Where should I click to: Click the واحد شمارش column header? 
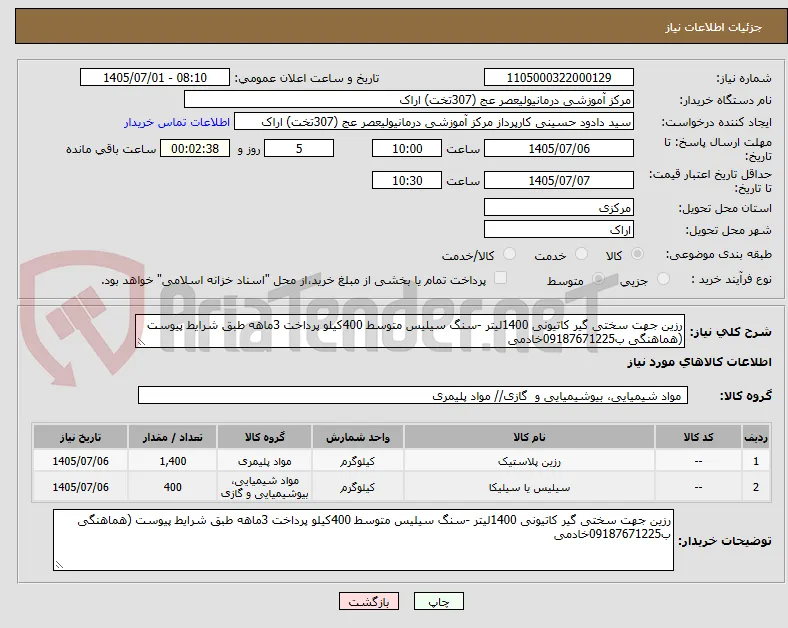(x=357, y=437)
